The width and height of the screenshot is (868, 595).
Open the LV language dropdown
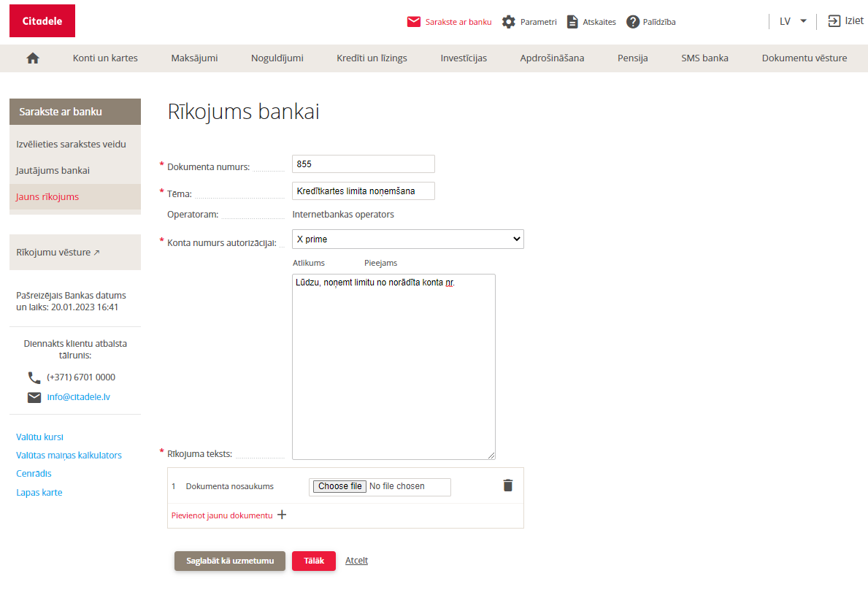tap(793, 21)
